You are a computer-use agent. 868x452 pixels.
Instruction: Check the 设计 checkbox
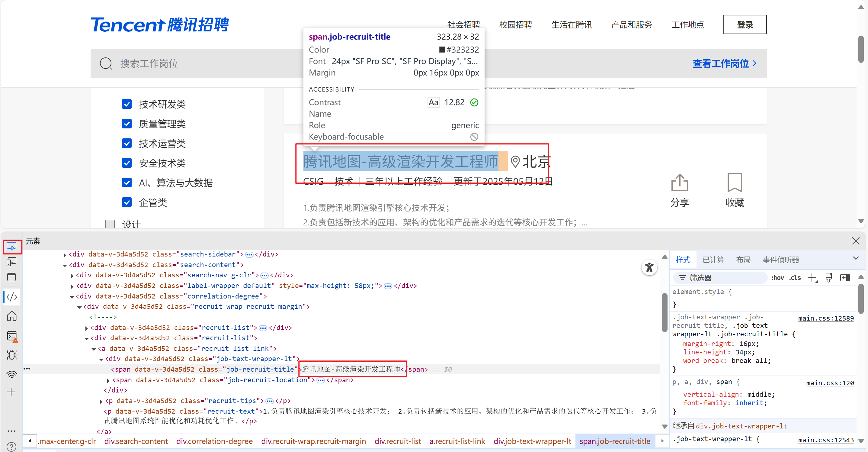(x=110, y=224)
